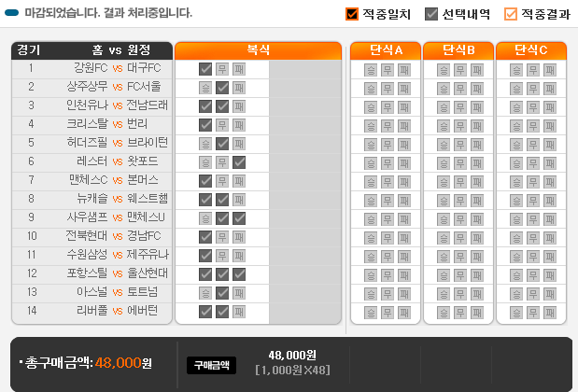Click the blue status pill icon beside 마감되었습니다
Viewport: 578px width, 392px height.
[x=13, y=14]
